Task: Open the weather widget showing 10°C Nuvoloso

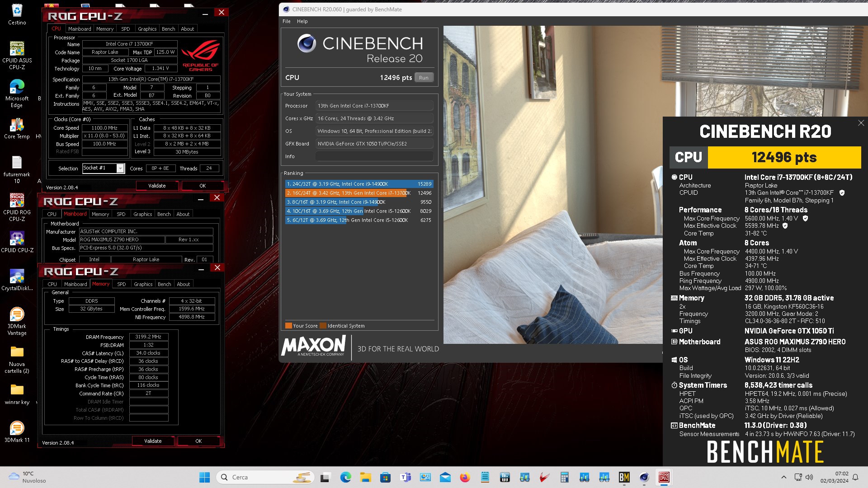Action: (x=27, y=477)
